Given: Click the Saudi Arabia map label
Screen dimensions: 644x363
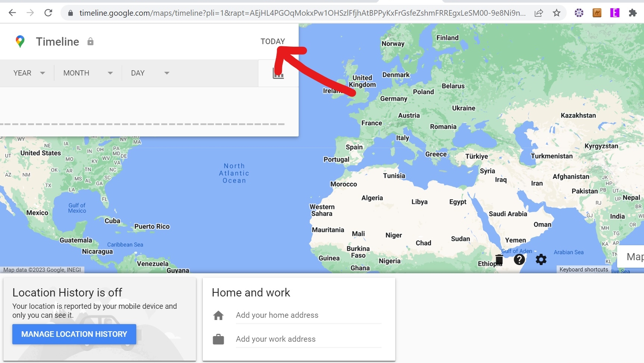Looking at the screenshot, I should 508,214.
